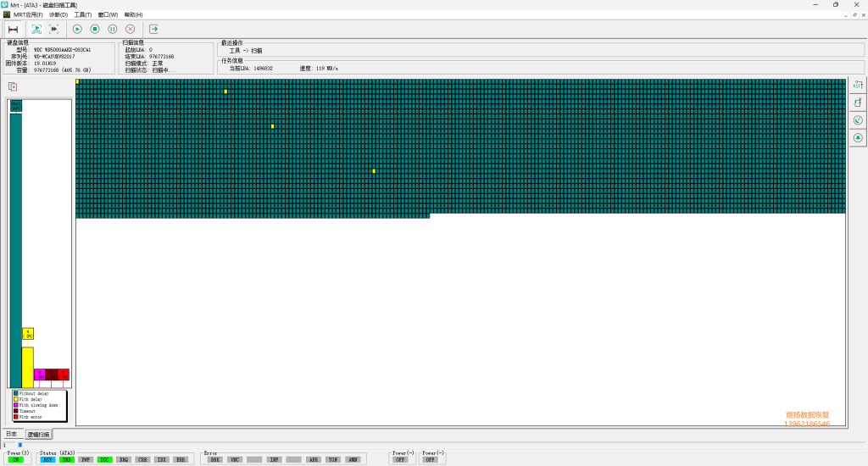Click the INF error indicator

tap(274, 460)
